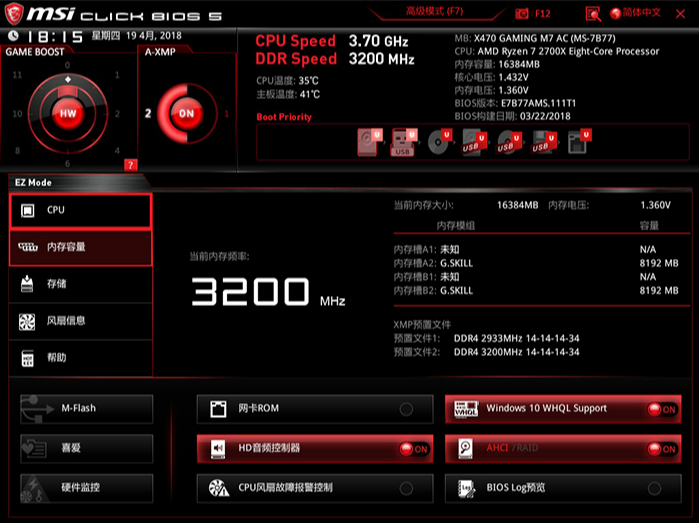Select the network boot device icon

pyautogui.click(x=577, y=143)
